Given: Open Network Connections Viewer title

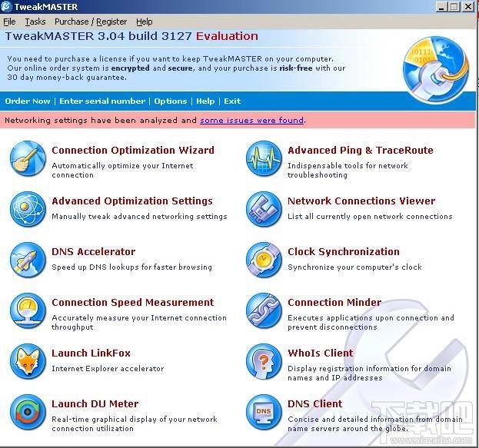Looking at the screenshot, I should pyautogui.click(x=361, y=201).
